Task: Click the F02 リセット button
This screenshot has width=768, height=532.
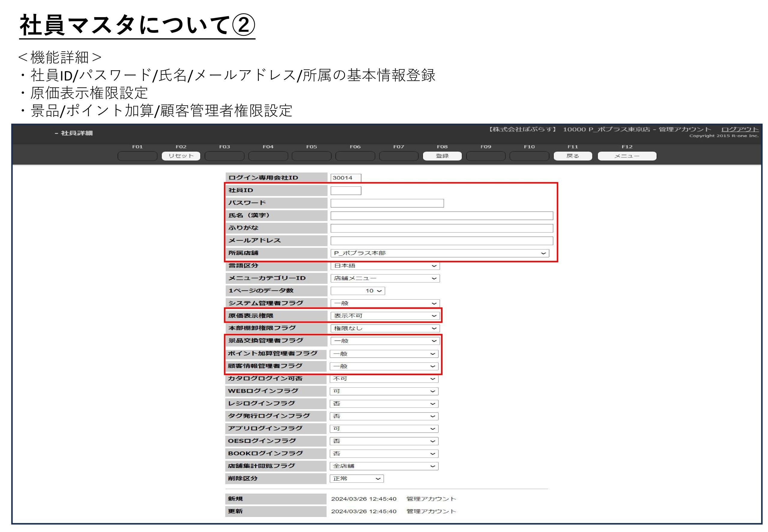Action: click(x=181, y=156)
